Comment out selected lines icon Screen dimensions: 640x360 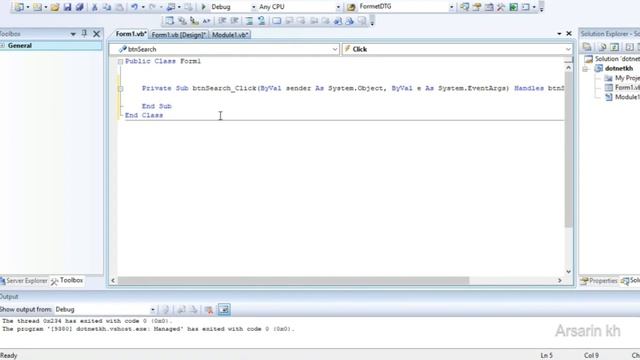[249, 20]
